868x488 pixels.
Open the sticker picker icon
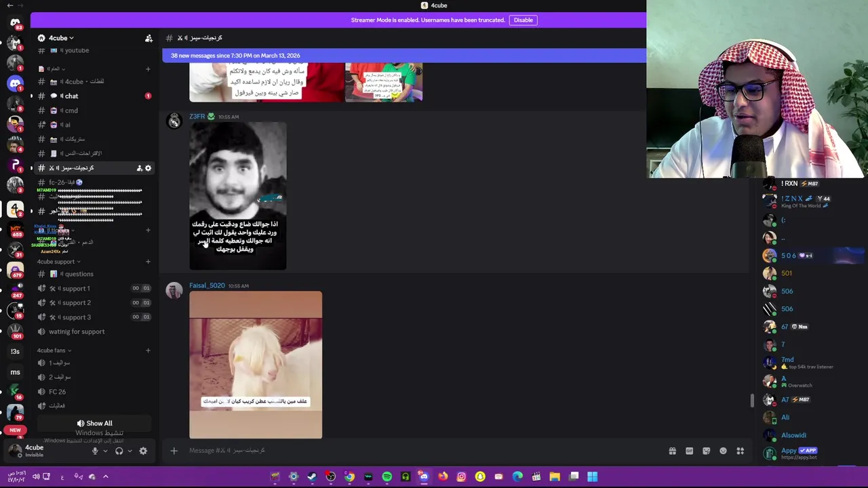tap(706, 451)
